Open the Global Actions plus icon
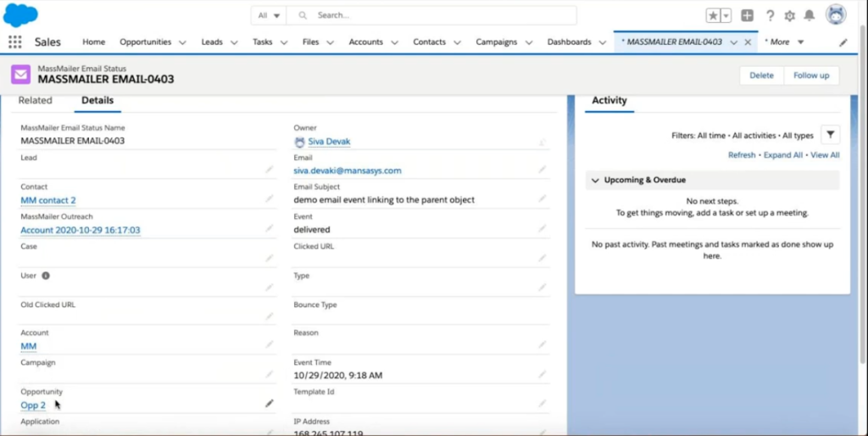The height and width of the screenshot is (436, 868). [748, 15]
